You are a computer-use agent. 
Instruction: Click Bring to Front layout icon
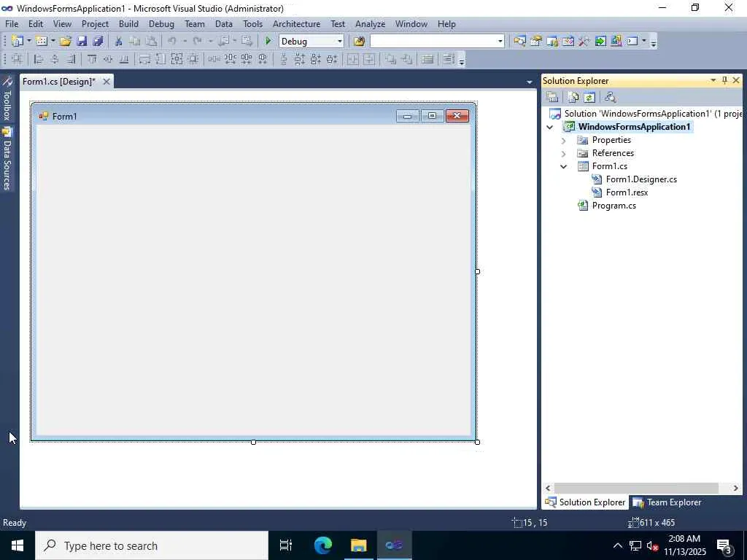point(391,59)
